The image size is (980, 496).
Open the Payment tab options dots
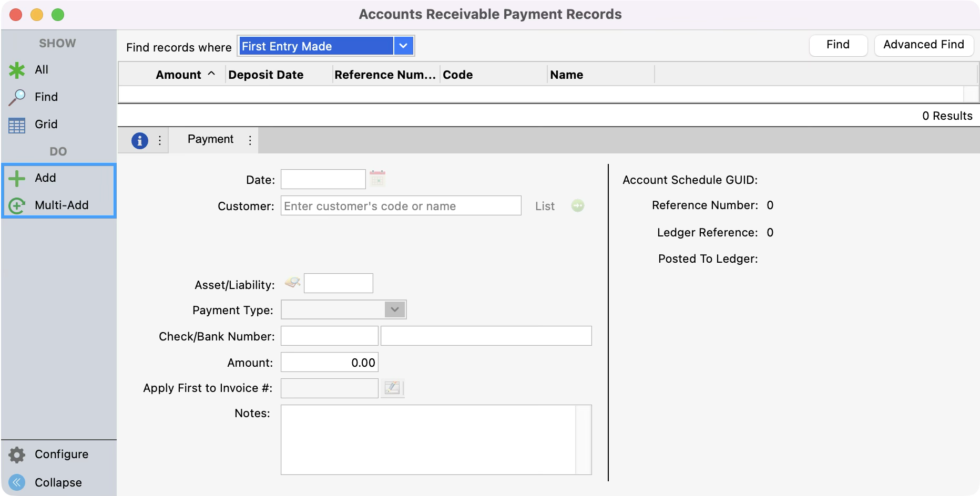click(250, 140)
